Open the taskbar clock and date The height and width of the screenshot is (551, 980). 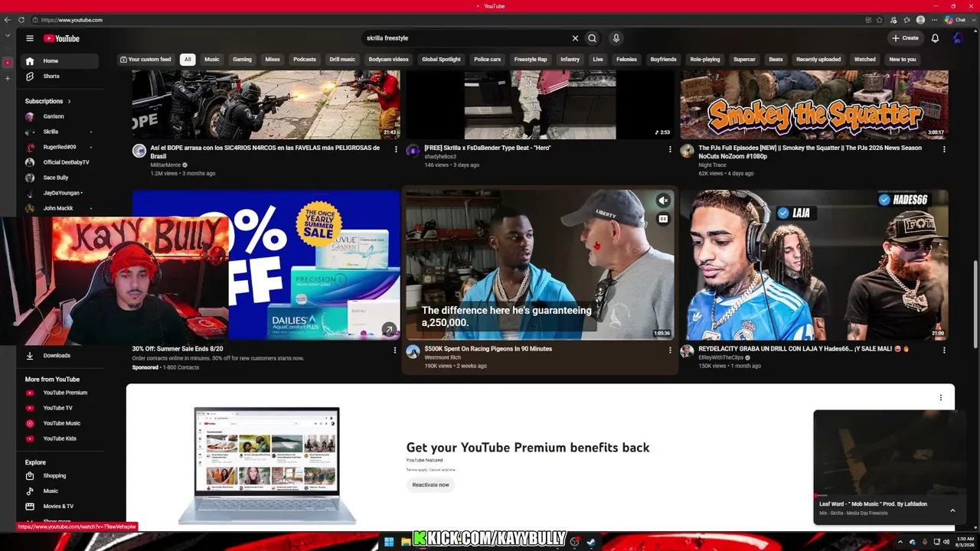pos(963,542)
